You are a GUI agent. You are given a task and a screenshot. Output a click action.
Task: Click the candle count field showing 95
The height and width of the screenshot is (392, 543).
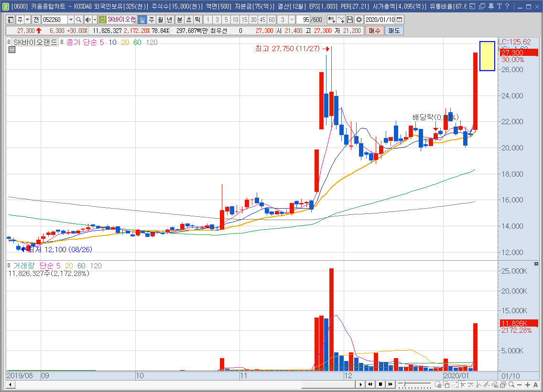point(304,20)
